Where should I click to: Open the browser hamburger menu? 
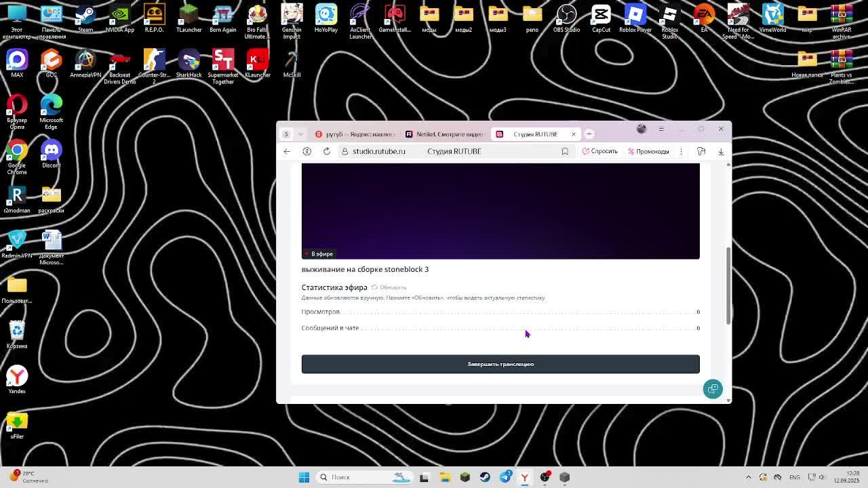click(x=661, y=129)
